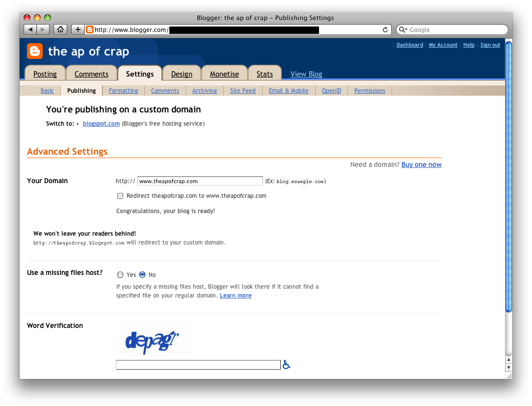Open the top-level Comments tab
The width and height of the screenshot is (532, 406).
(91, 74)
